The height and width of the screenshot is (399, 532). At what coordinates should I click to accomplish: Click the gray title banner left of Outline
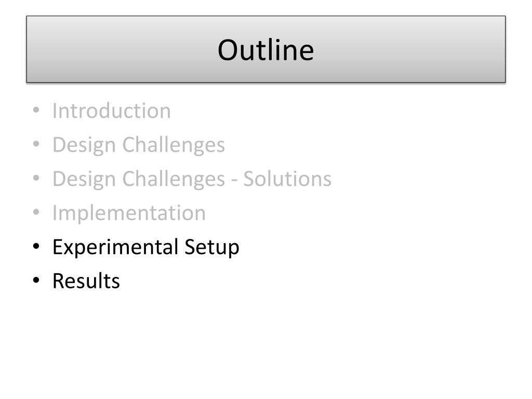click(122, 49)
